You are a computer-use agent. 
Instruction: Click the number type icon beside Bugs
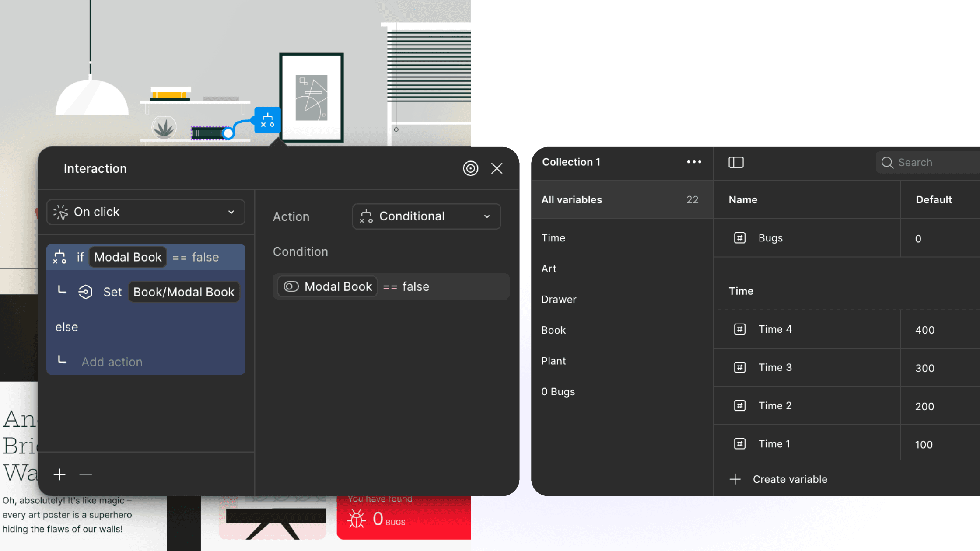pyautogui.click(x=739, y=238)
